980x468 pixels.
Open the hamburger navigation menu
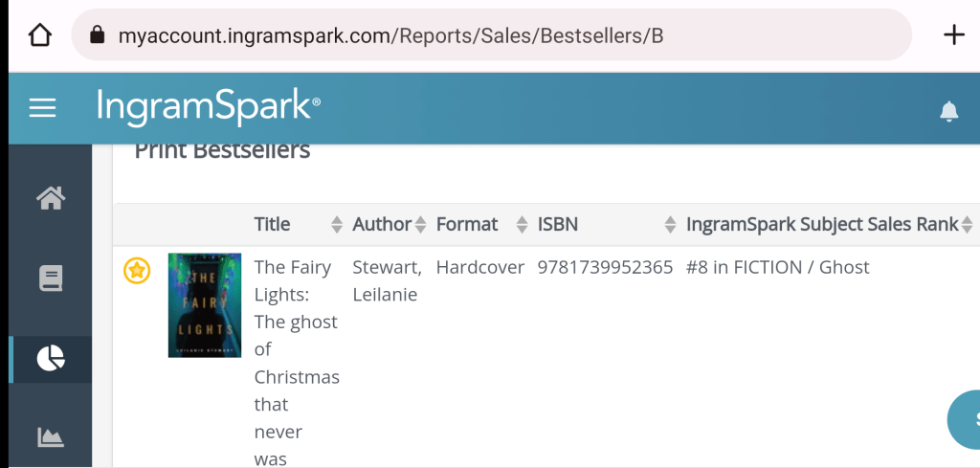click(43, 108)
